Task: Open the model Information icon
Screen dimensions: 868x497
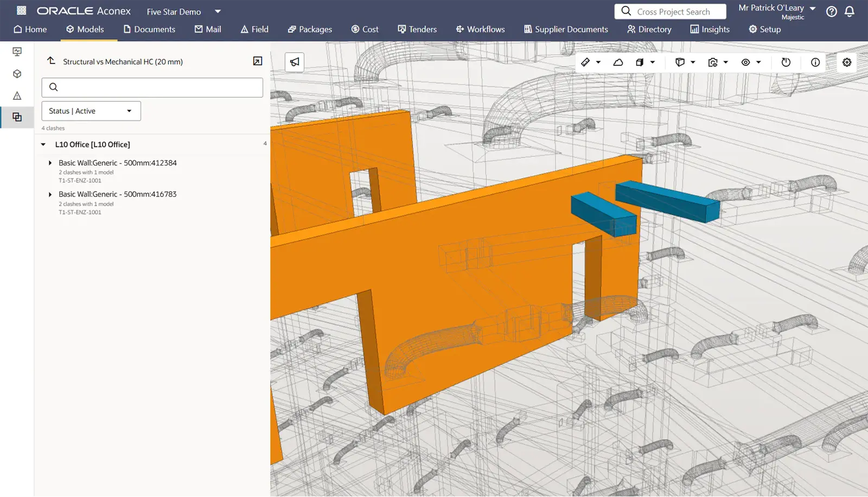Action: [x=814, y=62]
